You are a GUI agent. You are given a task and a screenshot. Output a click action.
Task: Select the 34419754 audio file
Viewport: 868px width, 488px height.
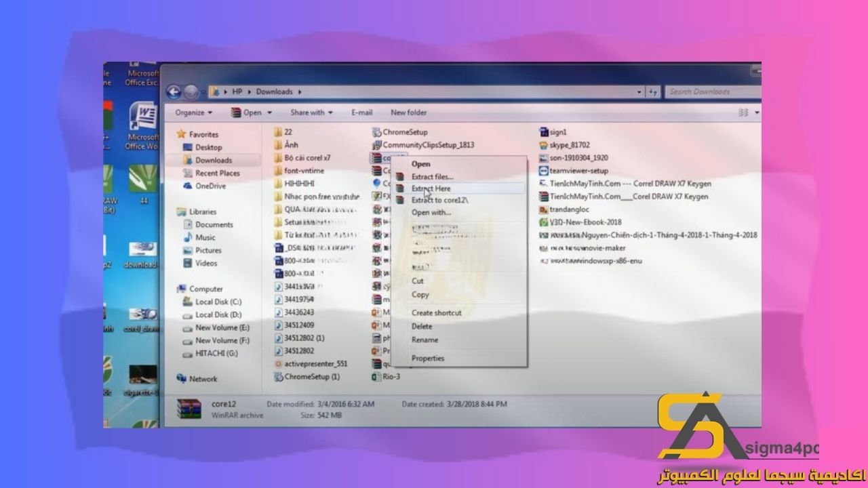294,300
